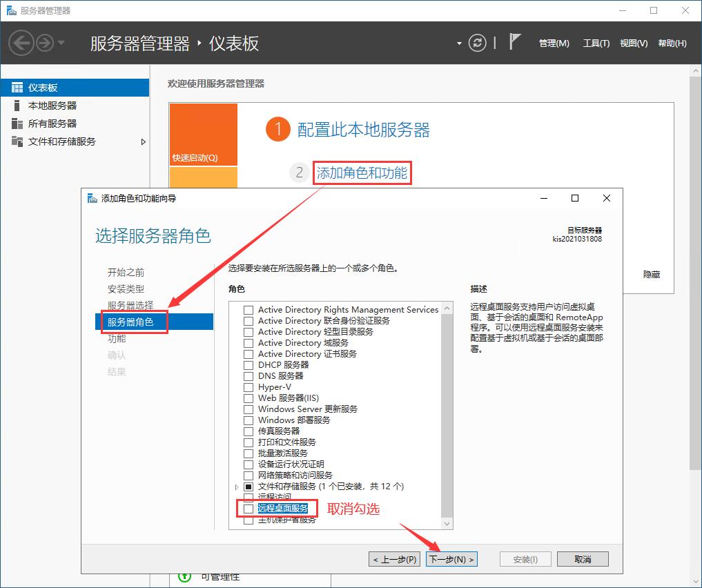Open navigation history dropdown beside forward arrow
The width and height of the screenshot is (702, 588).
pos(61,43)
